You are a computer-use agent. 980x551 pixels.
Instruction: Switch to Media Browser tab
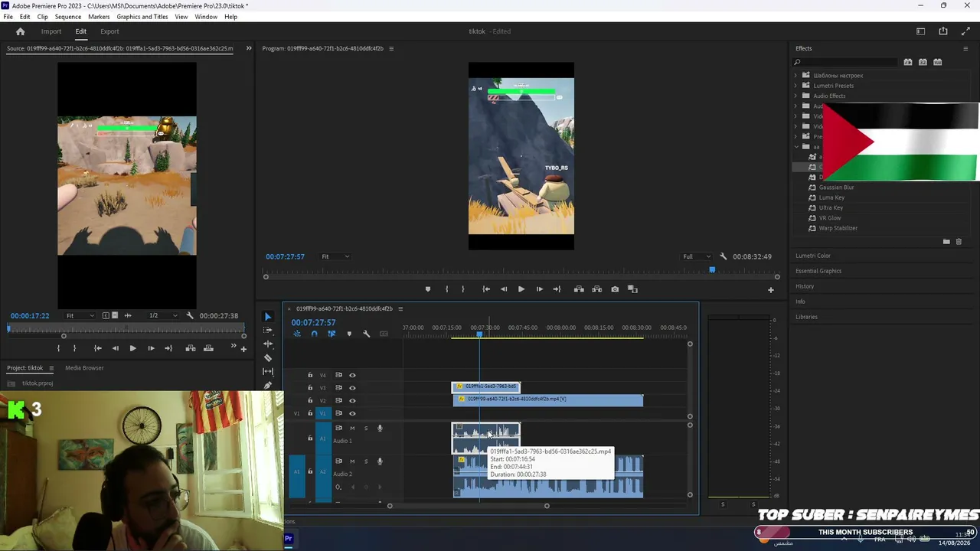[84, 368]
